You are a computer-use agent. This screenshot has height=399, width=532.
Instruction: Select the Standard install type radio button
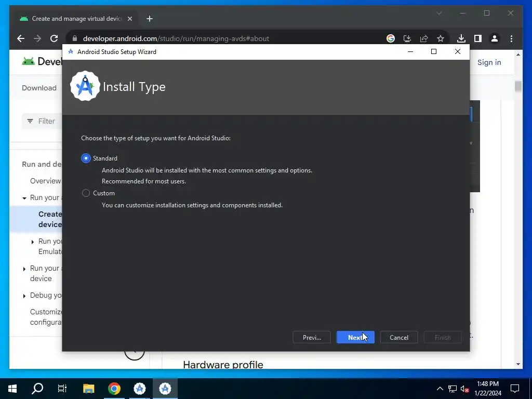[86, 158]
